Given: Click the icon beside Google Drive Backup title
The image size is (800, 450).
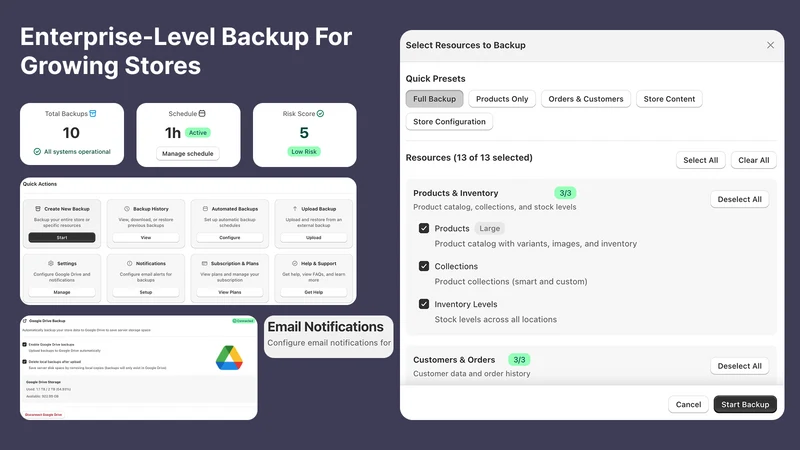Looking at the screenshot, I should click(25, 321).
